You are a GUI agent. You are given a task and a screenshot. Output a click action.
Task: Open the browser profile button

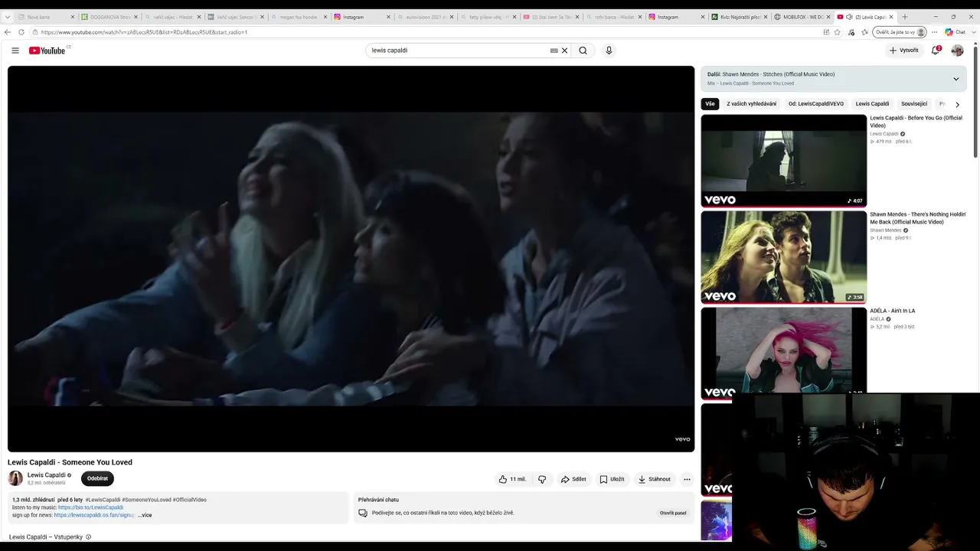900,32
